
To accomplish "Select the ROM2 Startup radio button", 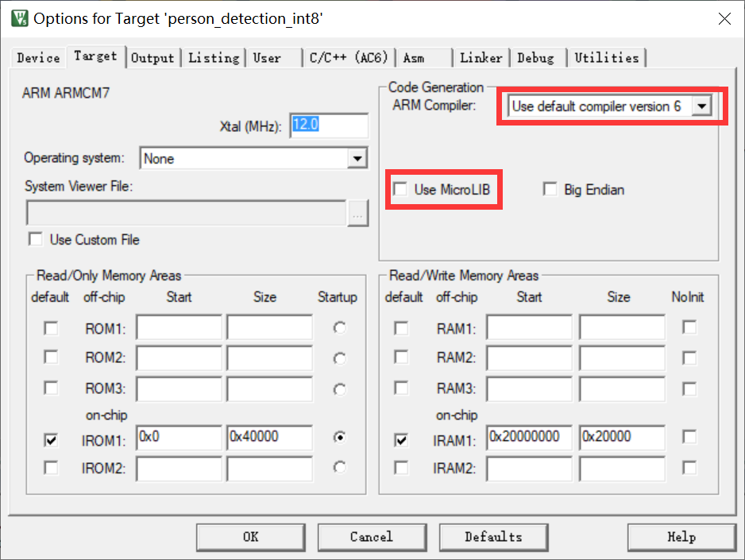I will click(339, 358).
